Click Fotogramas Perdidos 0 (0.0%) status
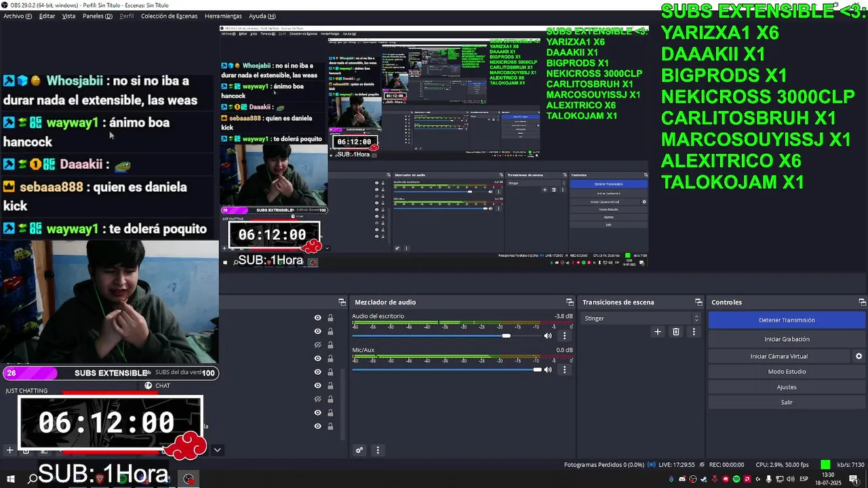 pyautogui.click(x=604, y=464)
